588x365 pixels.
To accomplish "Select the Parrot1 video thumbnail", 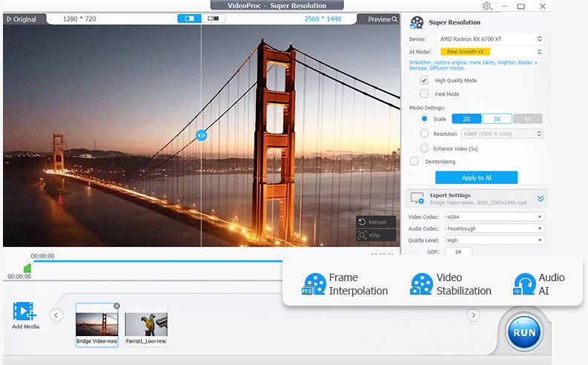I will (146, 324).
